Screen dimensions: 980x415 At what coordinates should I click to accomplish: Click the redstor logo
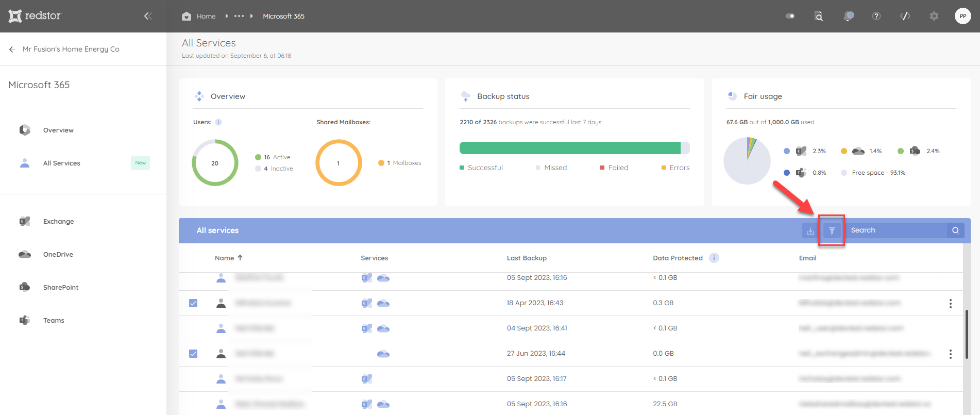[x=35, y=16]
